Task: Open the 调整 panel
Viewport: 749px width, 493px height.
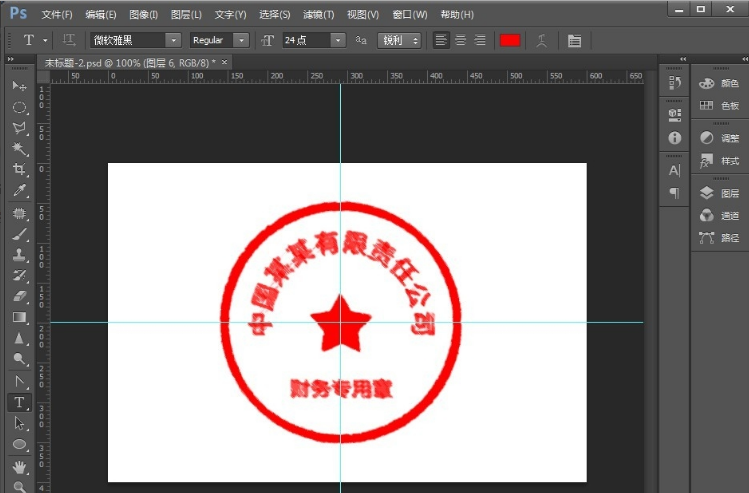Action: pyautogui.click(x=719, y=138)
